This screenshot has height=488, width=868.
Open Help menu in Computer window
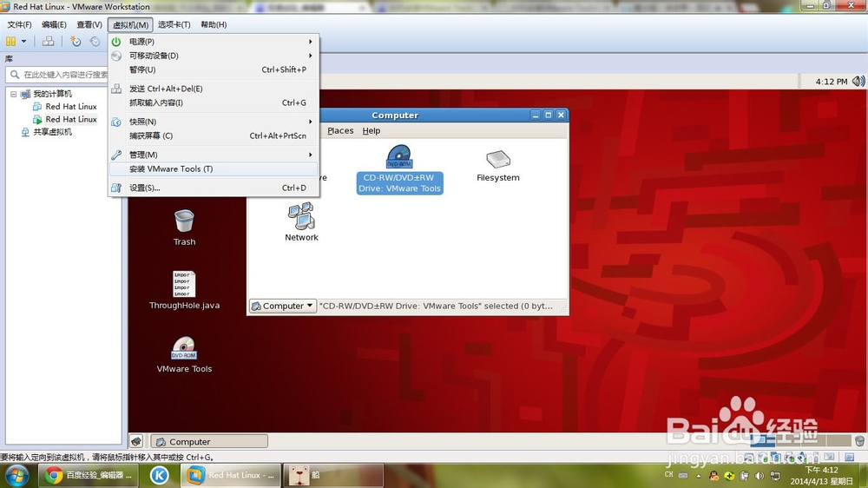tap(372, 131)
